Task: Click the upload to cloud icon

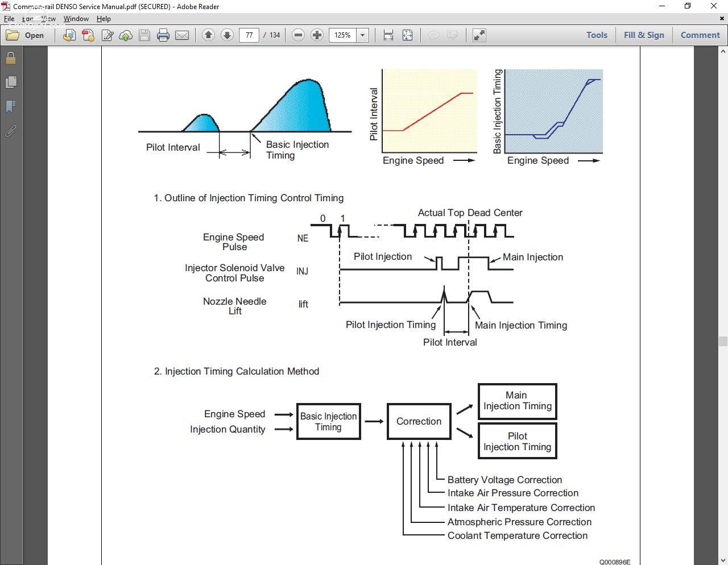Action: click(126, 35)
